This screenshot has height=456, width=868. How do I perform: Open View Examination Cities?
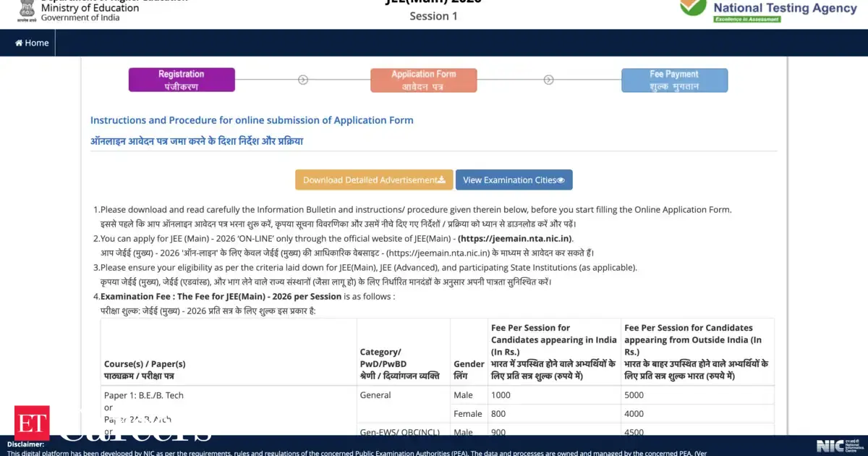click(x=514, y=180)
